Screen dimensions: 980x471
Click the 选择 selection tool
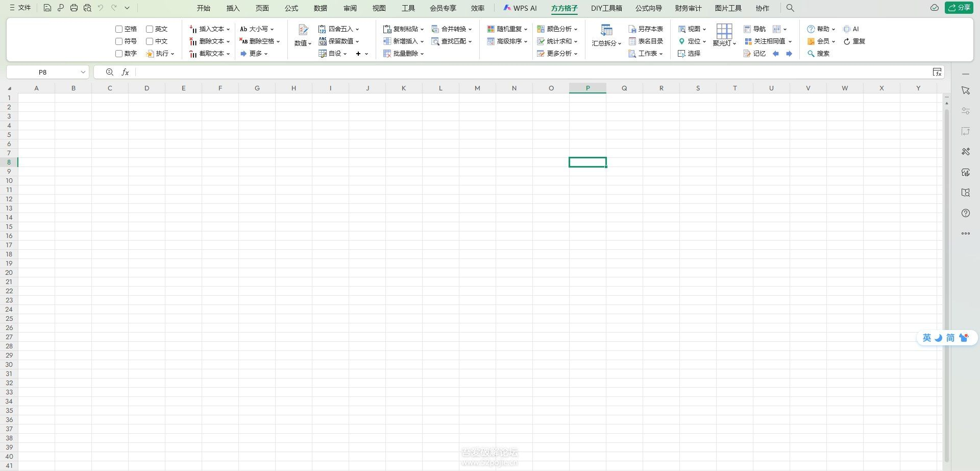pos(689,54)
